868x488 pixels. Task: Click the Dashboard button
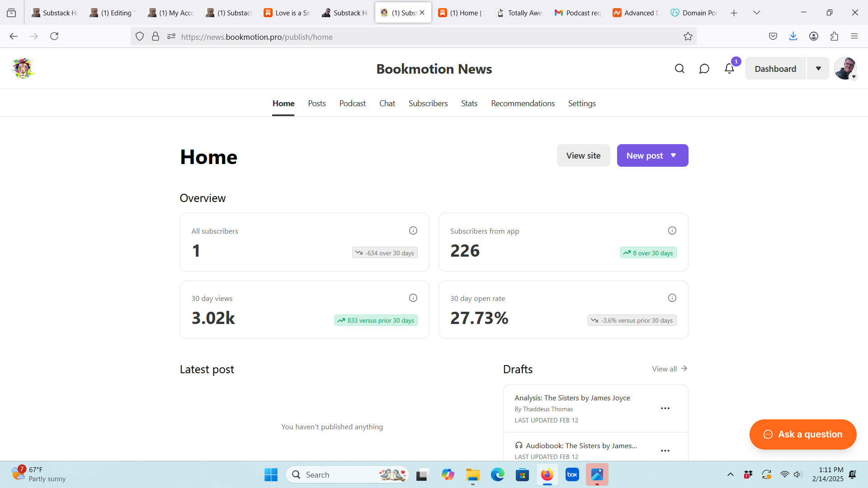pyautogui.click(x=775, y=69)
